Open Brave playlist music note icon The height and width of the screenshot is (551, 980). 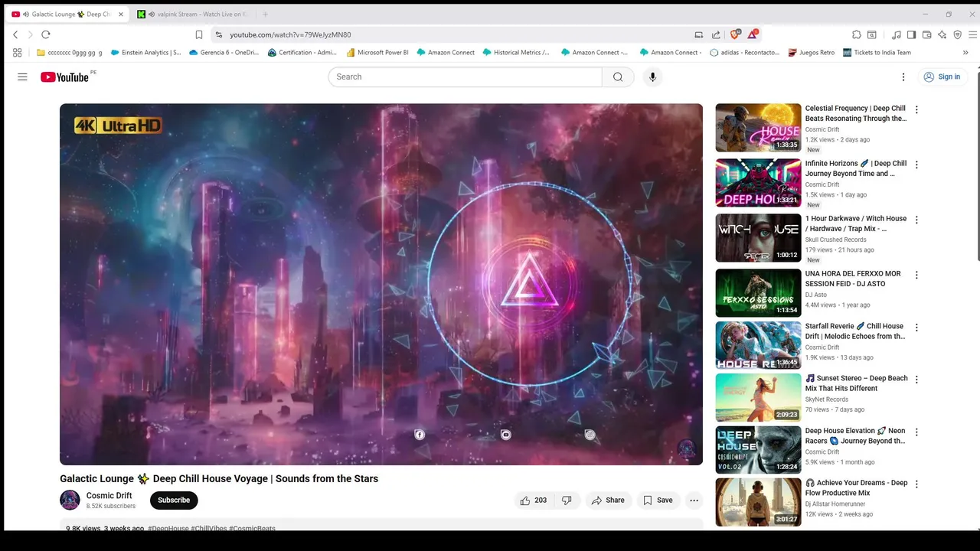(x=896, y=34)
